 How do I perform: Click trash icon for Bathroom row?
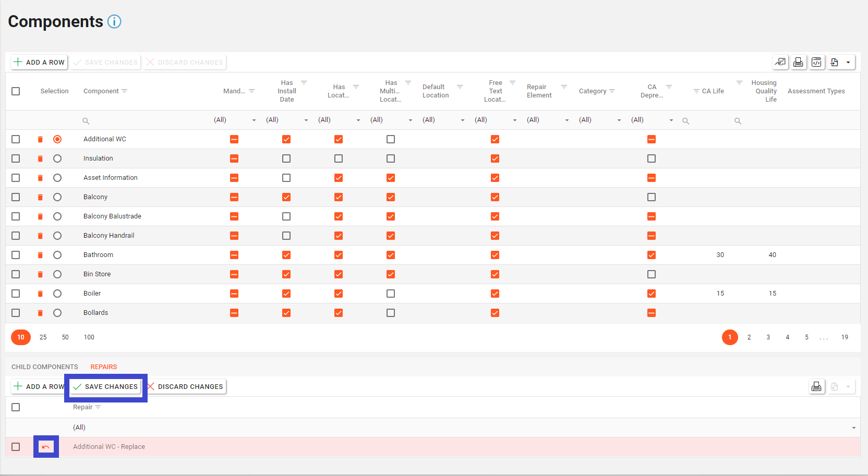pos(40,255)
